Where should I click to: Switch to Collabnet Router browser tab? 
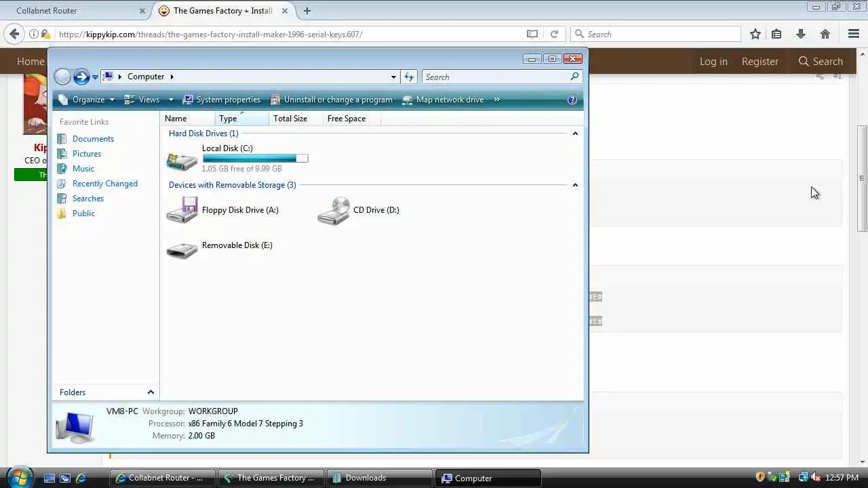coord(75,11)
